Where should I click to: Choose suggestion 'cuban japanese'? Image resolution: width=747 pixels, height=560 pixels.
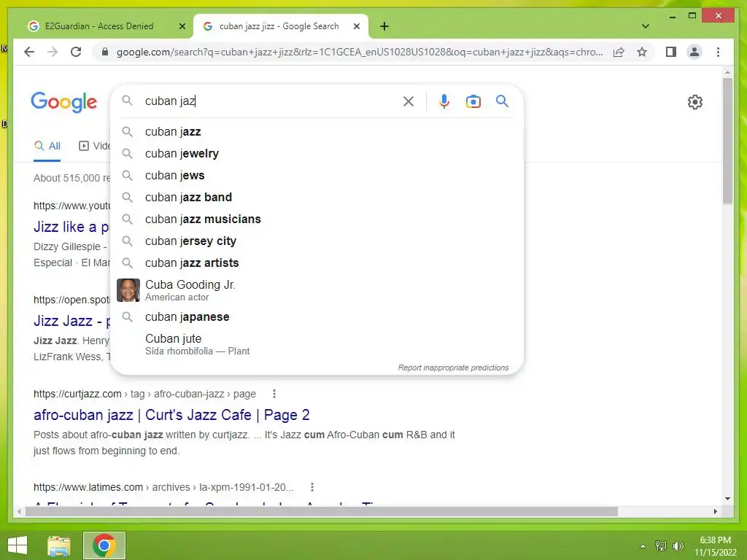pos(317,316)
